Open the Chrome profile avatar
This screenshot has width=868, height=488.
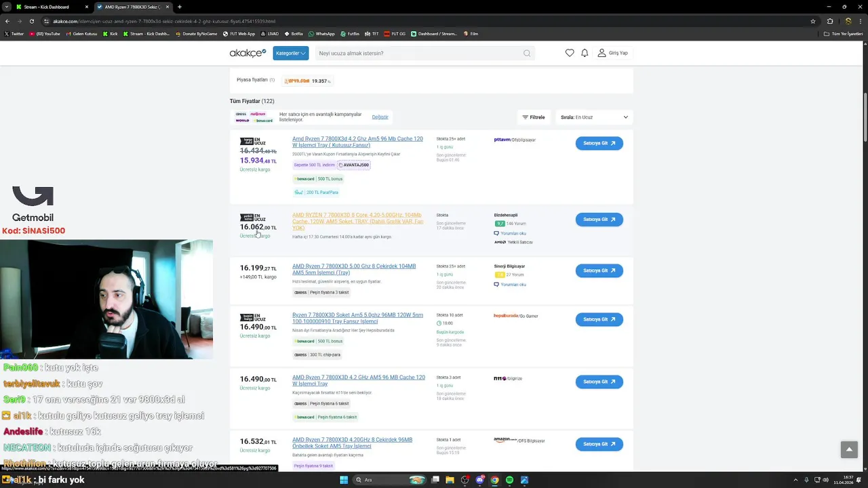tap(848, 21)
